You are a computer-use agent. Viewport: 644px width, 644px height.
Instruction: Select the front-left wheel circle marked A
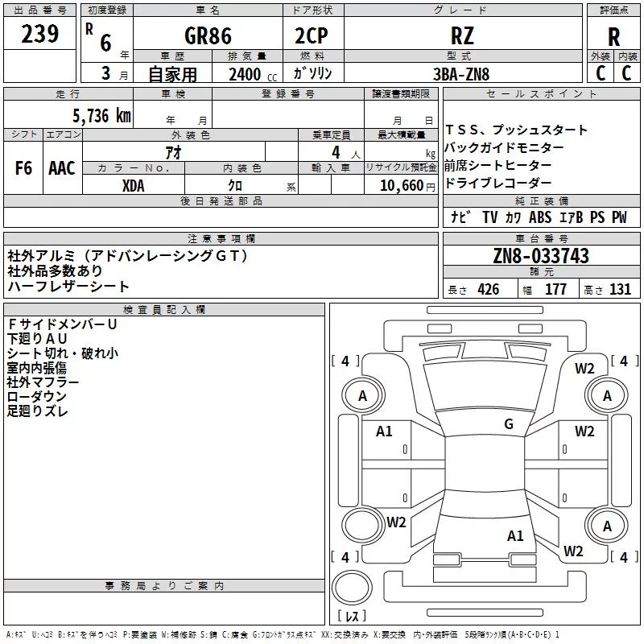point(362,395)
